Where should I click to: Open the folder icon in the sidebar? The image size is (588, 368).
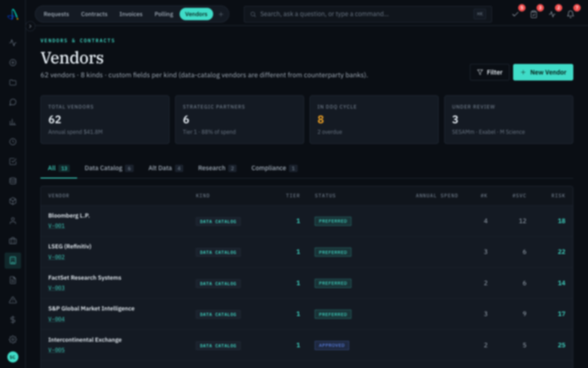click(13, 83)
